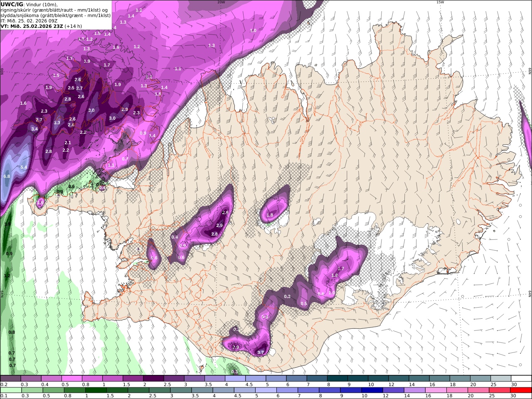Pick the 3 swatch in the snow legend row

[x=194, y=378]
